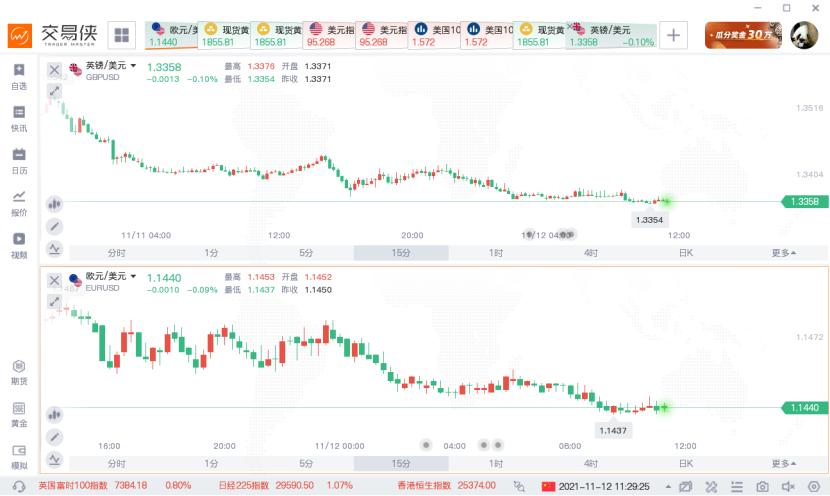This screenshot has height=496, width=830.
Task: Close the GBPUSD chart panel
Action: point(54,70)
